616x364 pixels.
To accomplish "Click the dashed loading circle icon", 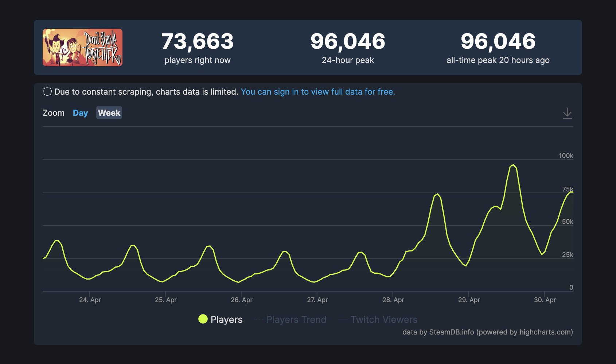I will [x=47, y=92].
